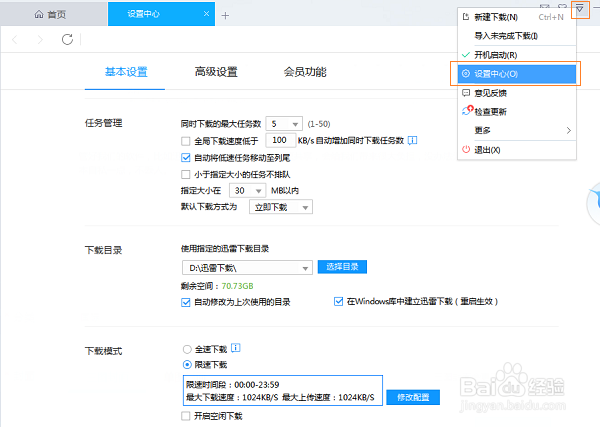Click the refresh page icon

67,39
